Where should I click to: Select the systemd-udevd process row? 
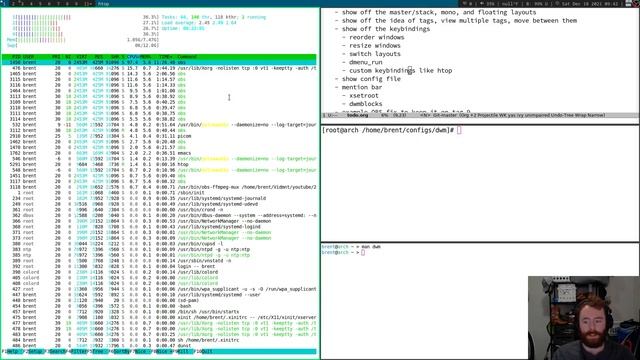click(x=159, y=204)
